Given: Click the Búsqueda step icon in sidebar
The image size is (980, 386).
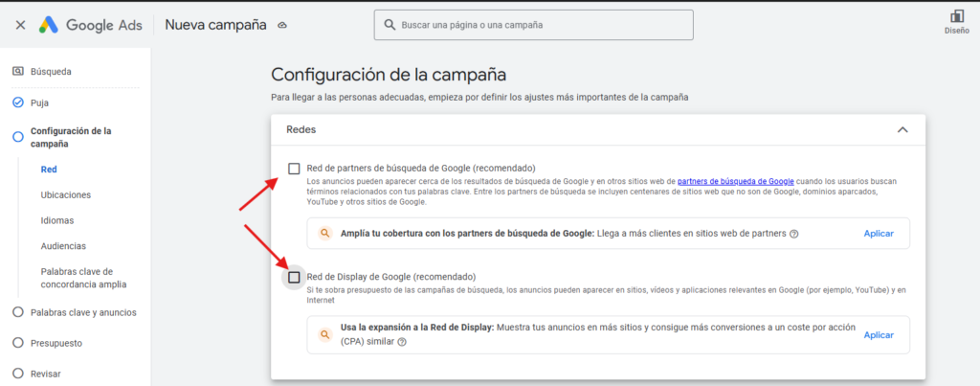Looking at the screenshot, I should click(17, 71).
